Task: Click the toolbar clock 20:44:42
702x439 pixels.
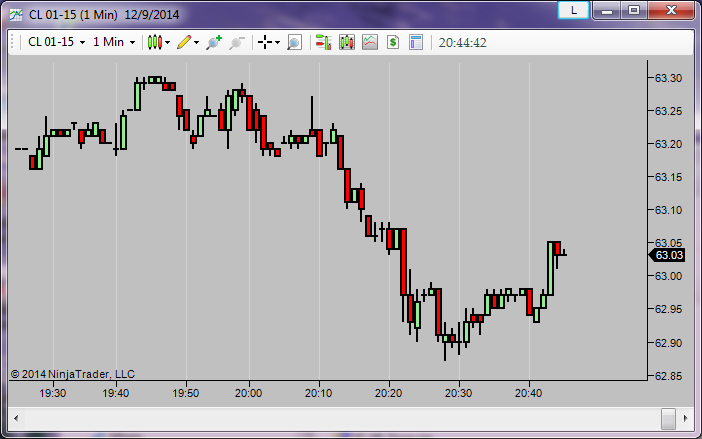Action: coord(462,43)
